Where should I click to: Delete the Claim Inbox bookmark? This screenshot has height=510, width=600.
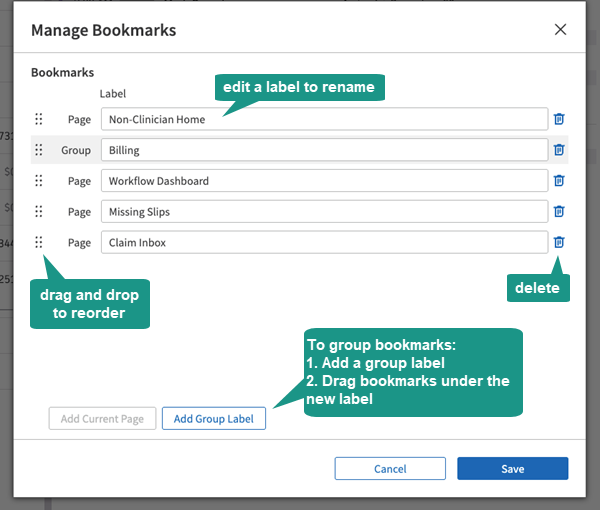(559, 242)
